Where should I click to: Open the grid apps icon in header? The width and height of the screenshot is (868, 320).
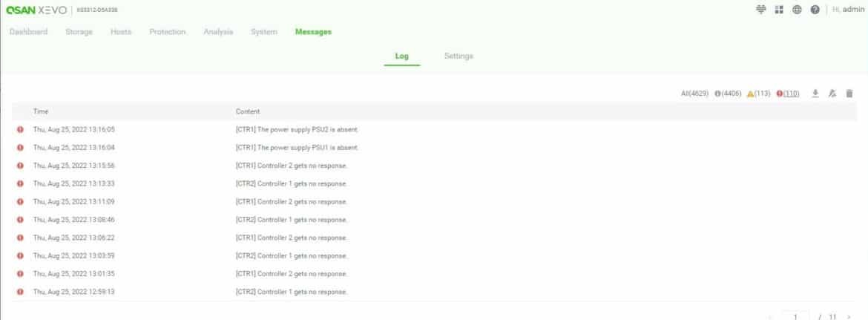coord(779,10)
